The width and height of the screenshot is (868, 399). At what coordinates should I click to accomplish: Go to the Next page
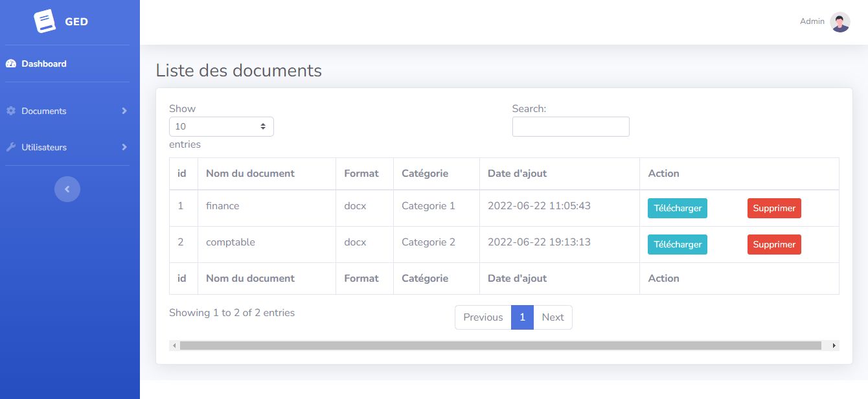(553, 317)
